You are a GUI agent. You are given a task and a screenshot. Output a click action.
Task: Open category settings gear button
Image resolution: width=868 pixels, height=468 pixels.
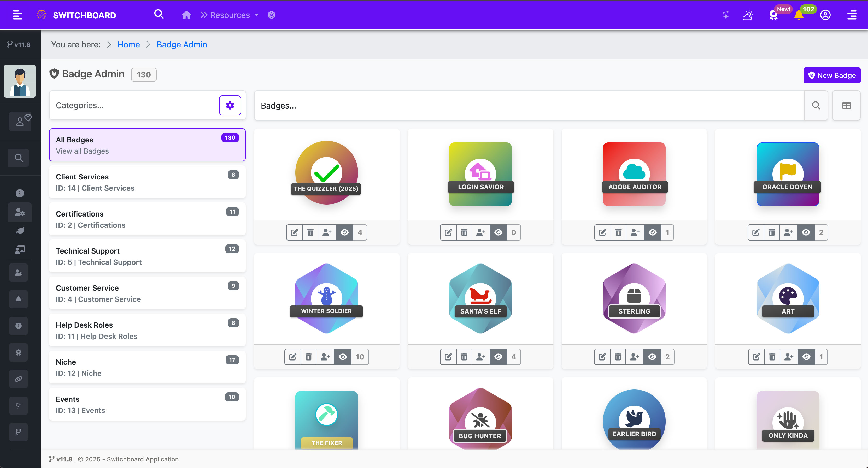pyautogui.click(x=230, y=105)
